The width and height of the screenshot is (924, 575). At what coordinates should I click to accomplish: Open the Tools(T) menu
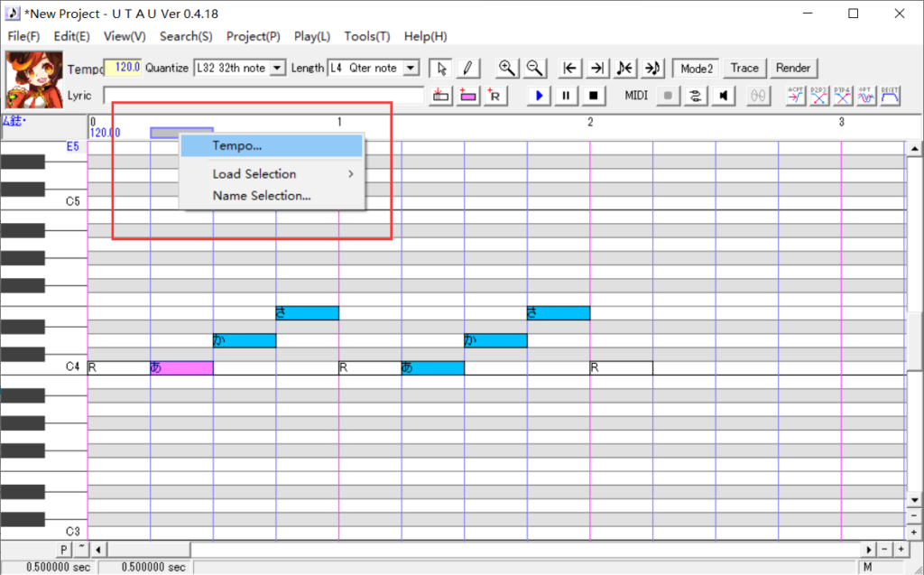[366, 36]
